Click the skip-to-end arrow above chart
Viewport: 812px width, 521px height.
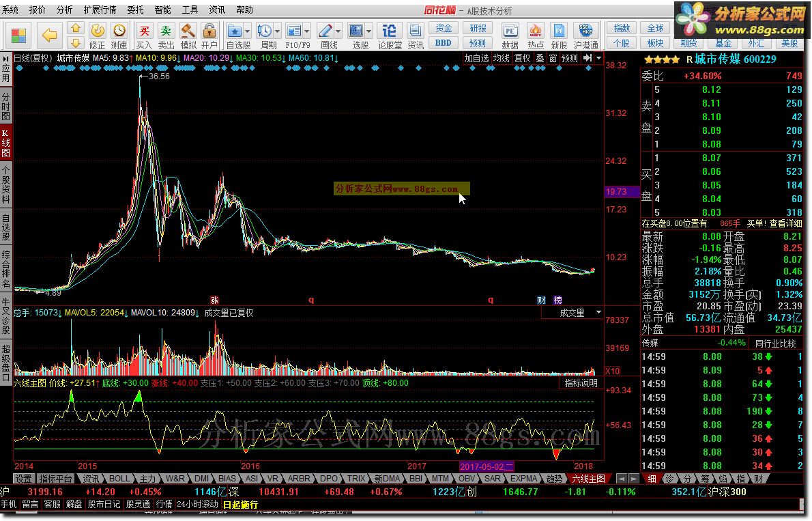point(588,58)
